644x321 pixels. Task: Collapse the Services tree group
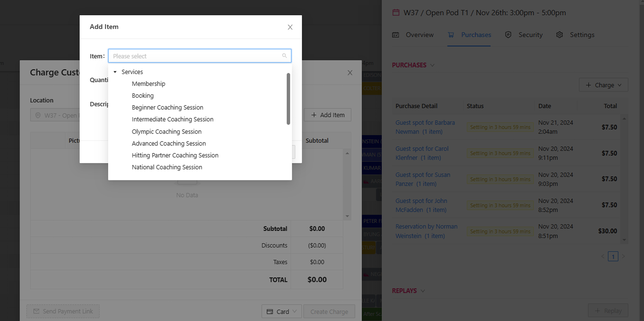[115, 72]
